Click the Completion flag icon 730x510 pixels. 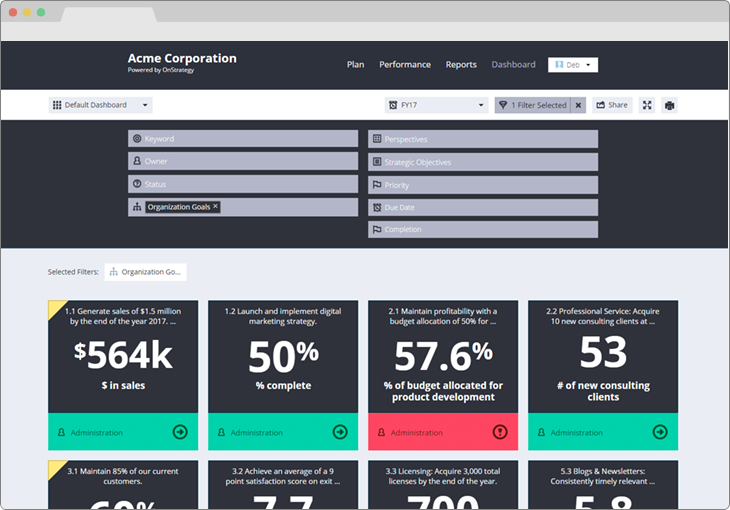[x=377, y=229]
